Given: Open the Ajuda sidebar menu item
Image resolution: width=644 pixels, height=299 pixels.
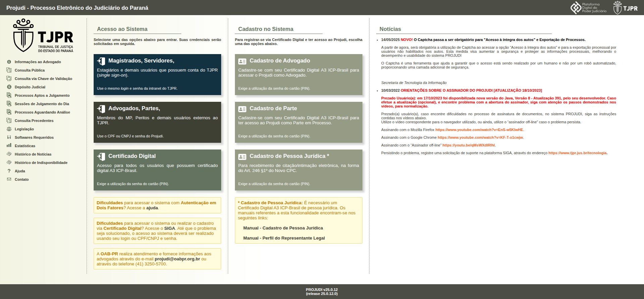Looking at the screenshot, I should (x=20, y=171).
